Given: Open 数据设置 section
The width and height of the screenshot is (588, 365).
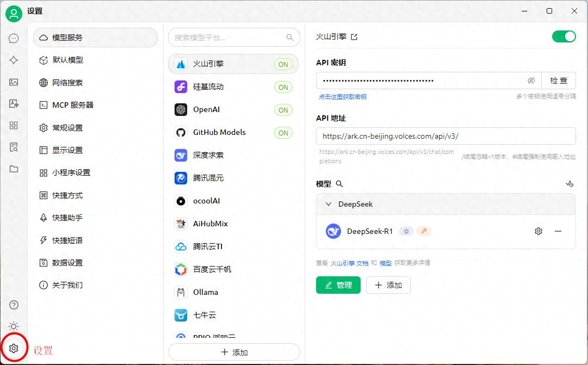Looking at the screenshot, I should click(95, 263).
